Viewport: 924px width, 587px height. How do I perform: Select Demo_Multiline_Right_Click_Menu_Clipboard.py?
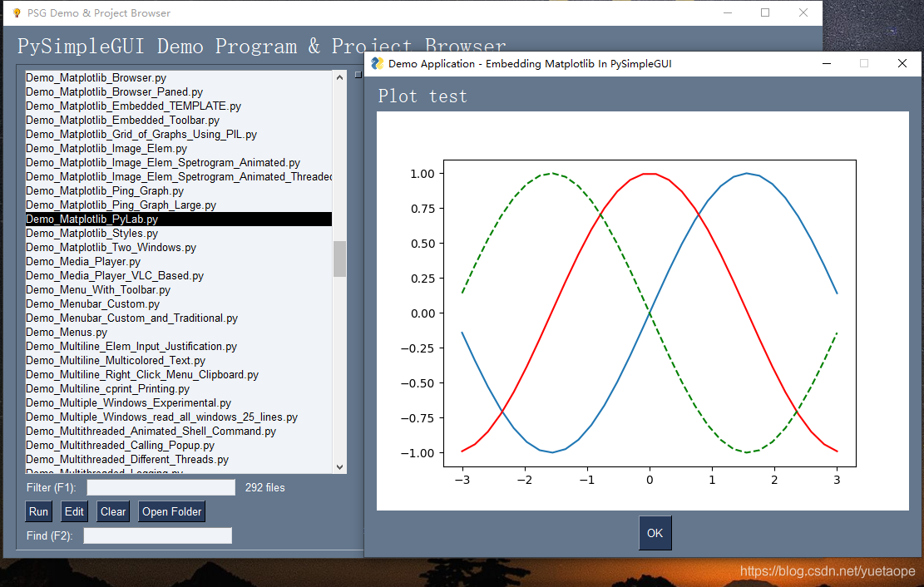(x=179, y=375)
